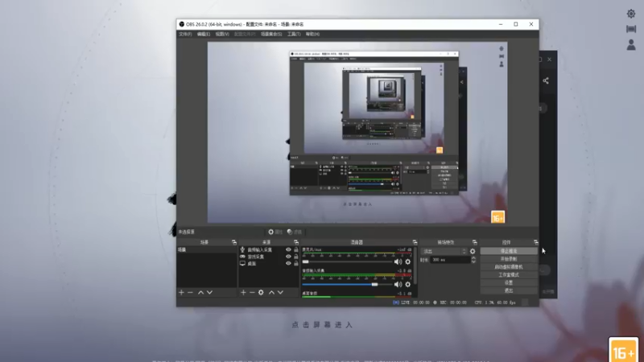This screenshot has width=644, height=362.
Task: Move the scene down in Scenes panel
Action: click(x=209, y=292)
